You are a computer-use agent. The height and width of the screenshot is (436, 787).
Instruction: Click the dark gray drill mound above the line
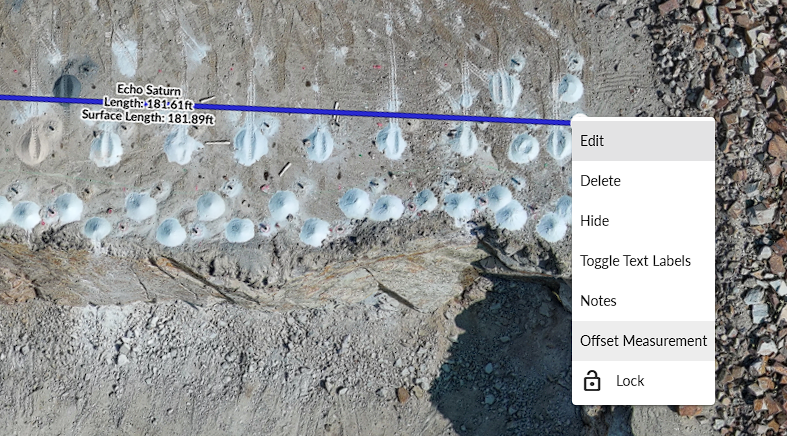click(x=67, y=86)
